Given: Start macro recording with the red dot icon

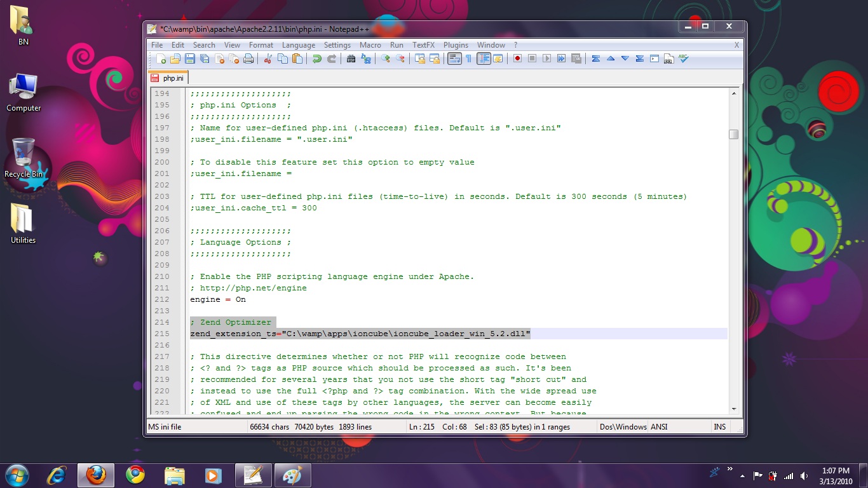Looking at the screenshot, I should [x=518, y=58].
